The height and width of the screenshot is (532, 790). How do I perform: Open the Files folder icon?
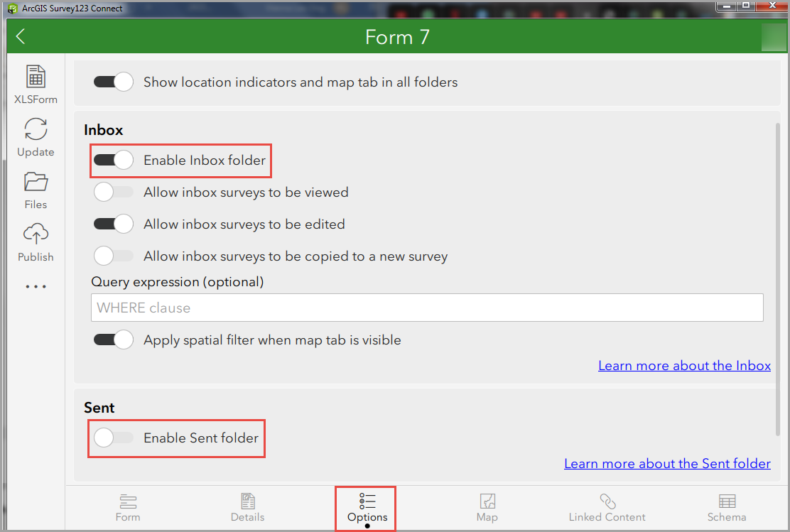[36, 182]
